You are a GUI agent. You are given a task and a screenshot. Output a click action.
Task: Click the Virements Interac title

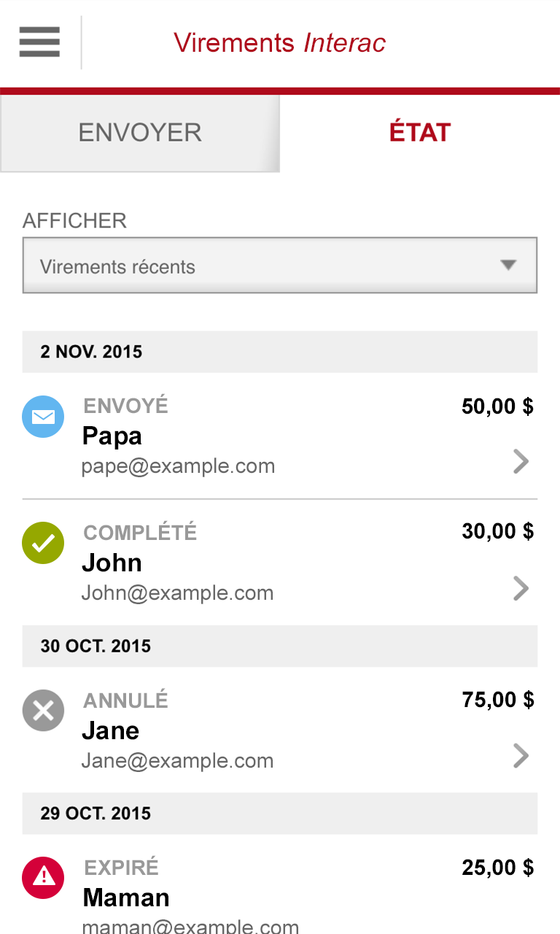coord(279,43)
